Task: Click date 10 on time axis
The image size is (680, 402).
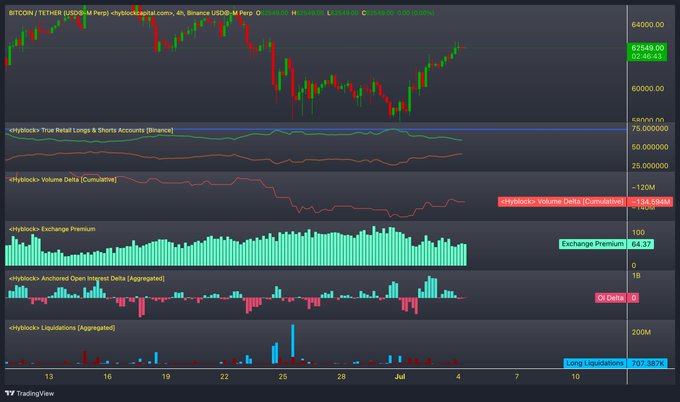Action: tap(575, 376)
